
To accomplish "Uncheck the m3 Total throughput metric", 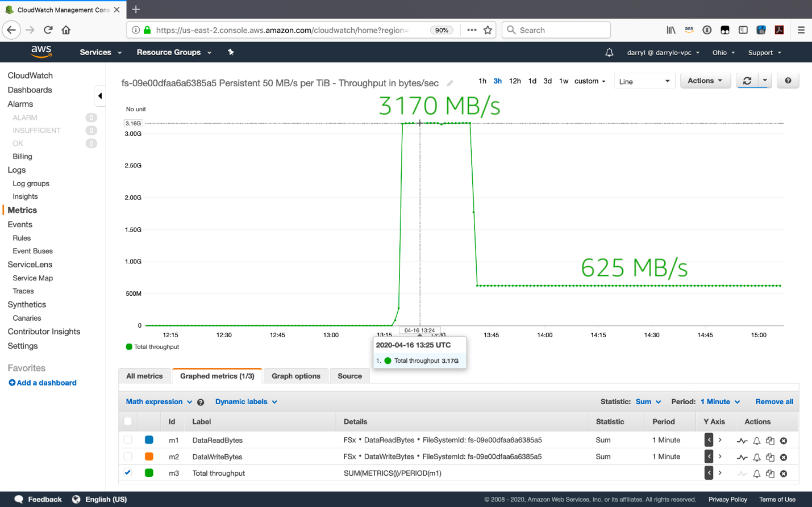I will tap(127, 473).
